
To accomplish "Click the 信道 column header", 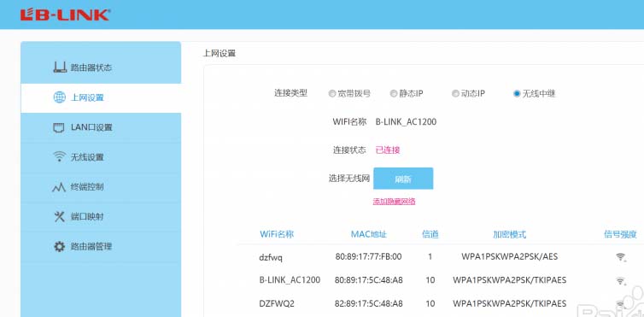I will click(430, 234).
